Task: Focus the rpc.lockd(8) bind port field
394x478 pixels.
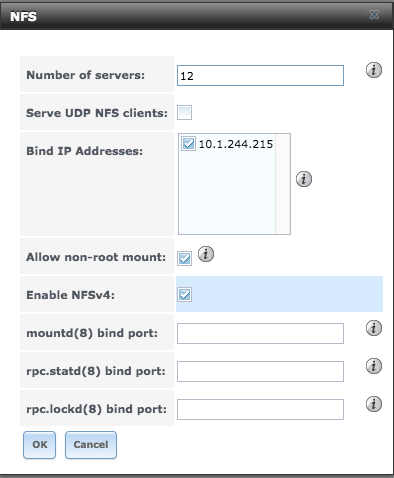Action: pos(260,409)
